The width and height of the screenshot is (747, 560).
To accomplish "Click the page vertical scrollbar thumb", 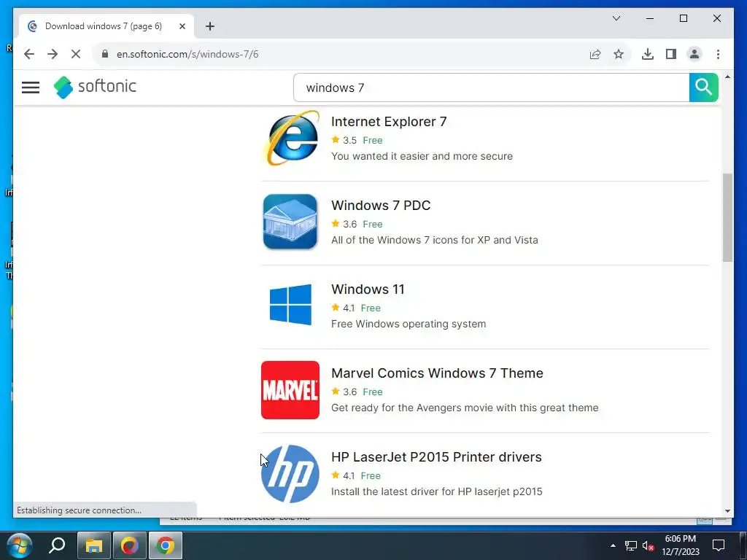I will (x=727, y=217).
